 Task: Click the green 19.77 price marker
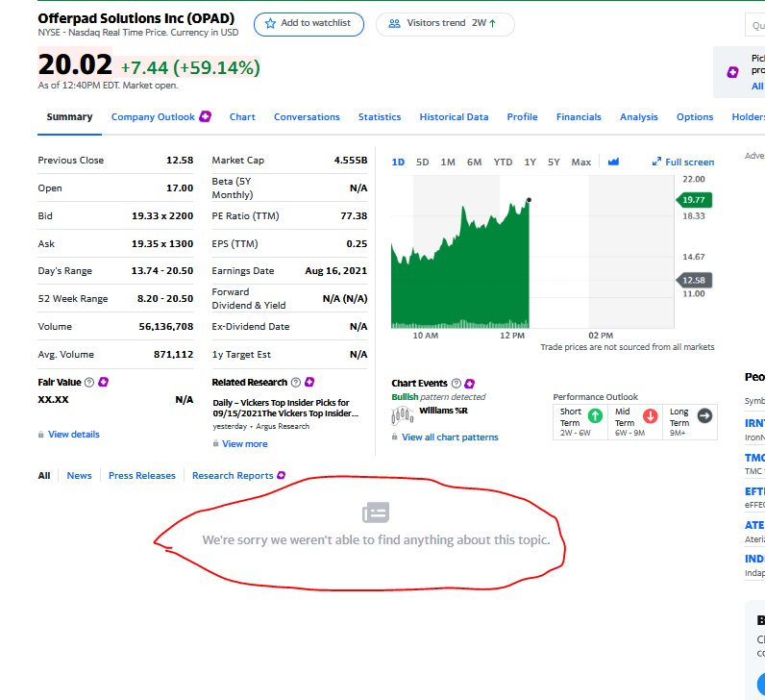[694, 199]
